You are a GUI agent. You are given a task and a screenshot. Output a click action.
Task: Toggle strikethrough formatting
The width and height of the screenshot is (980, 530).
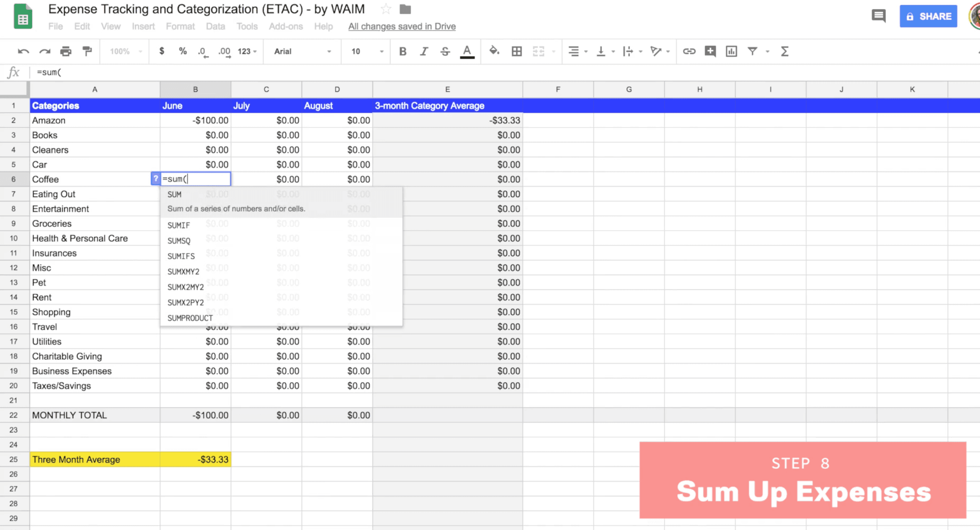tap(445, 52)
